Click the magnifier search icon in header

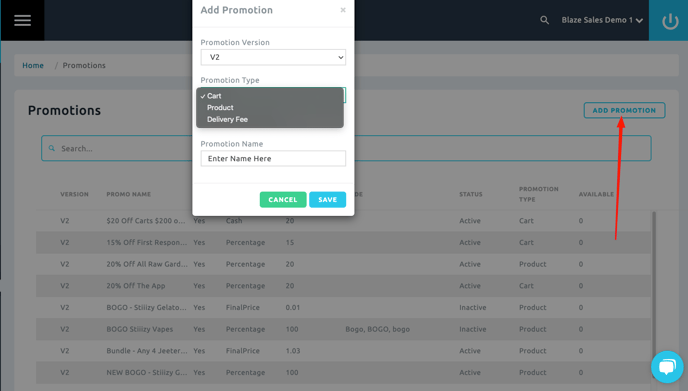pos(544,20)
